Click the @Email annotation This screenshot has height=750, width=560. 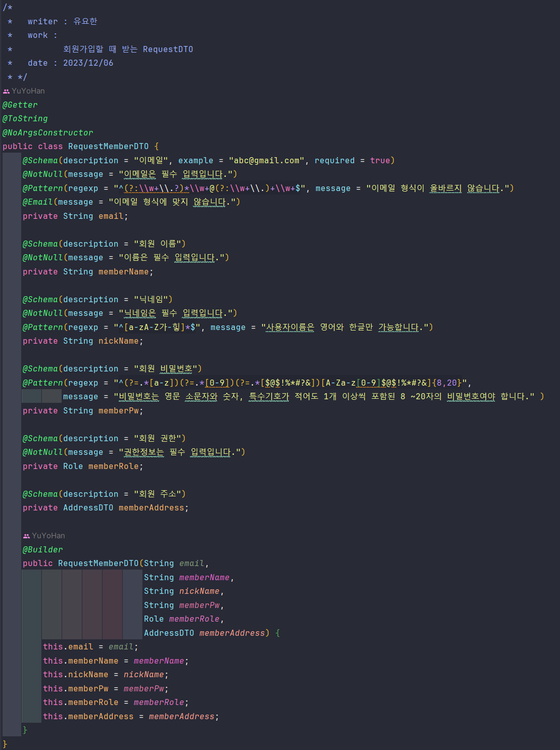coord(38,202)
